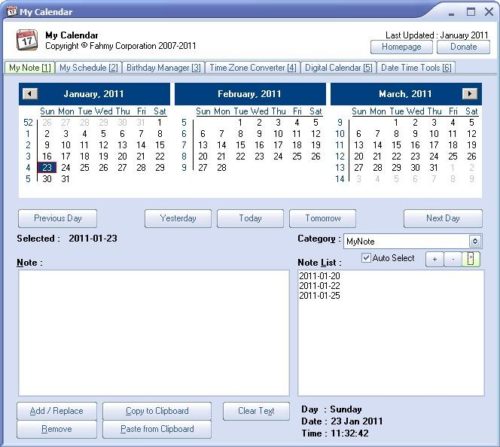
Task: Click the plus button above Note List
Action: [435, 259]
